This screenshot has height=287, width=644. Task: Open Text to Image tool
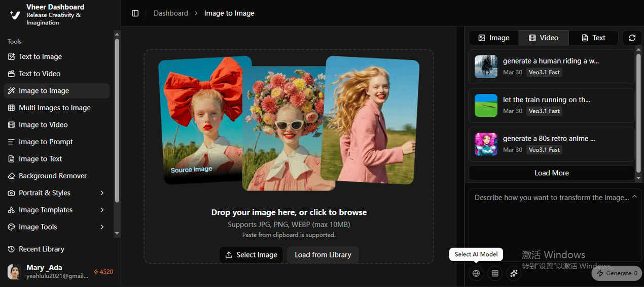pyautogui.click(x=57, y=57)
